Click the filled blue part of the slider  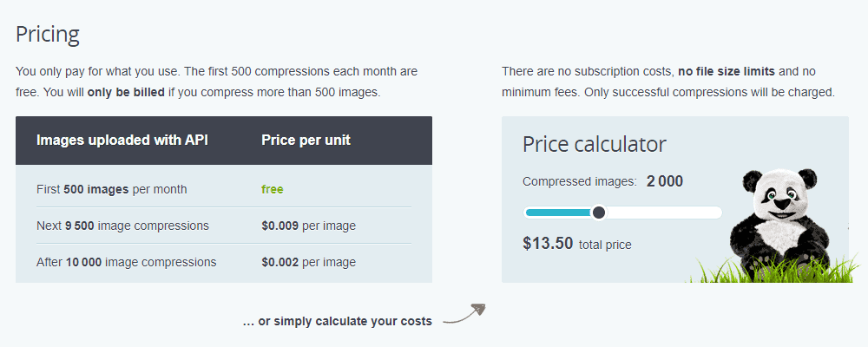[x=558, y=213]
